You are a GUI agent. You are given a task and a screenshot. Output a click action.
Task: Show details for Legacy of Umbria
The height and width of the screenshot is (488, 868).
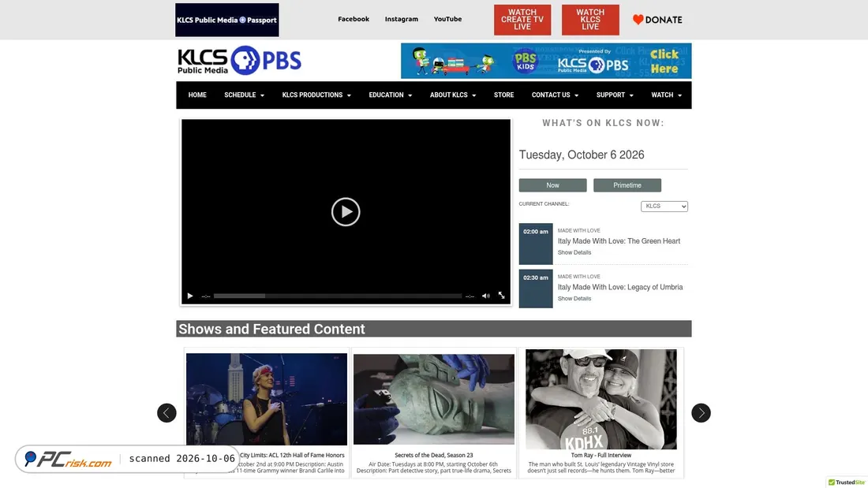574,298
